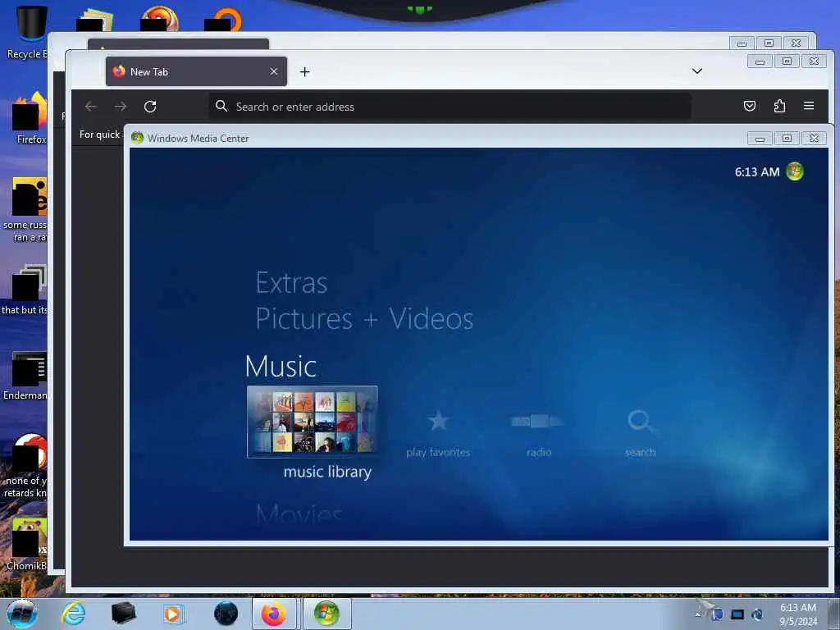Click the Windows Media Center title bar icon
840x630 pixels.
tap(137, 138)
